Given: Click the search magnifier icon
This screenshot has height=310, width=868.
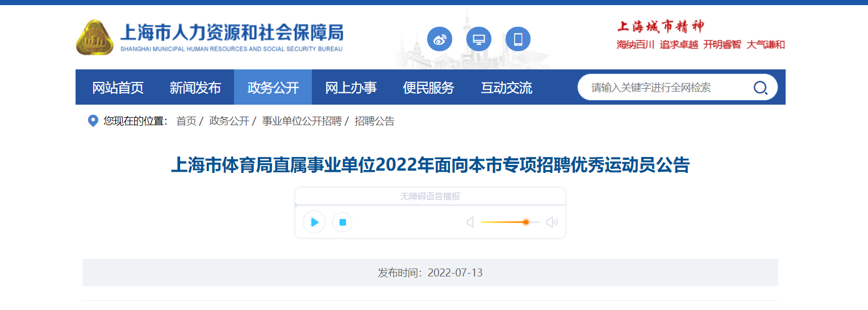Looking at the screenshot, I should (760, 88).
